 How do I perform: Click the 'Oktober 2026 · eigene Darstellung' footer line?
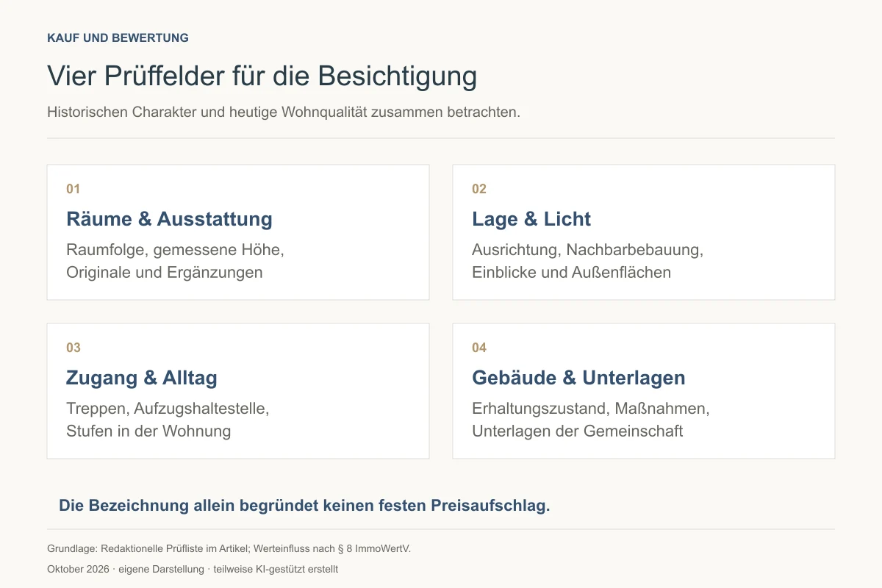[193, 570]
